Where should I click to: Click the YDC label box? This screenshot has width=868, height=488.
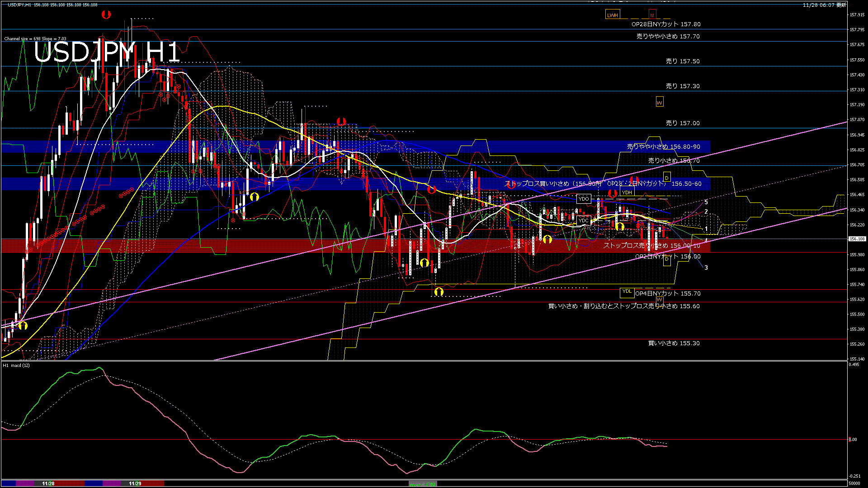tap(584, 221)
